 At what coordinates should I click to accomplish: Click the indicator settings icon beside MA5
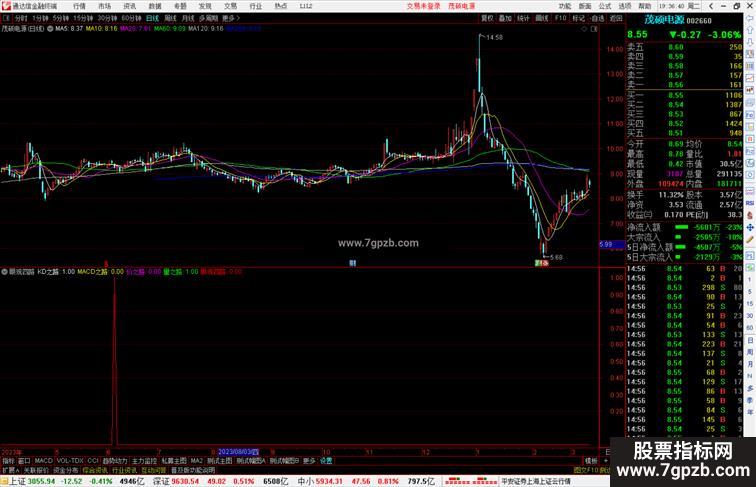[50, 29]
